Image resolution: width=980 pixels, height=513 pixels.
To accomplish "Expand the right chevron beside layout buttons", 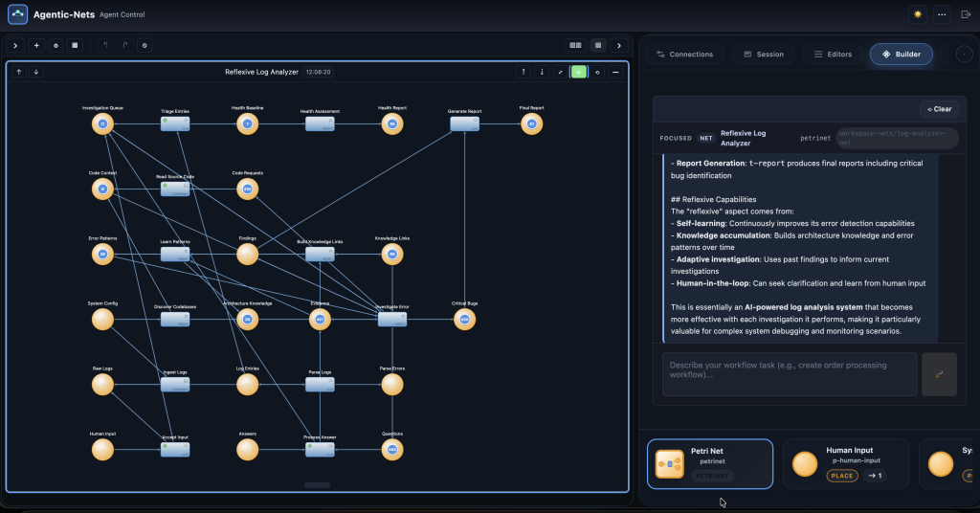I will [x=619, y=45].
